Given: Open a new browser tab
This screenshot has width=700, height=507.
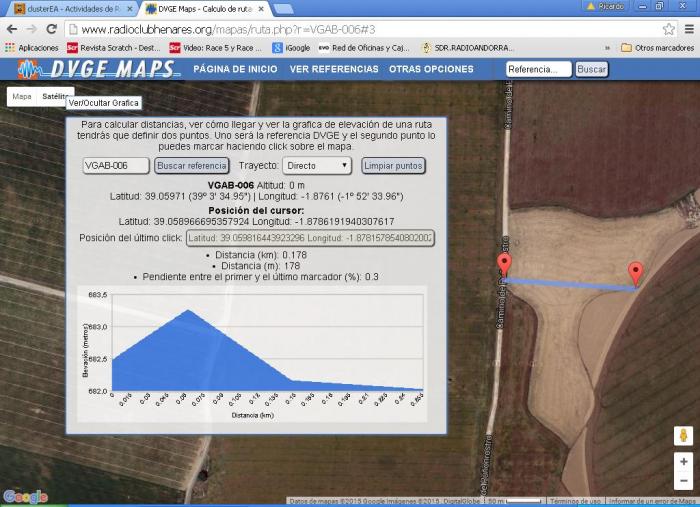Looking at the screenshot, I should click(x=283, y=9).
